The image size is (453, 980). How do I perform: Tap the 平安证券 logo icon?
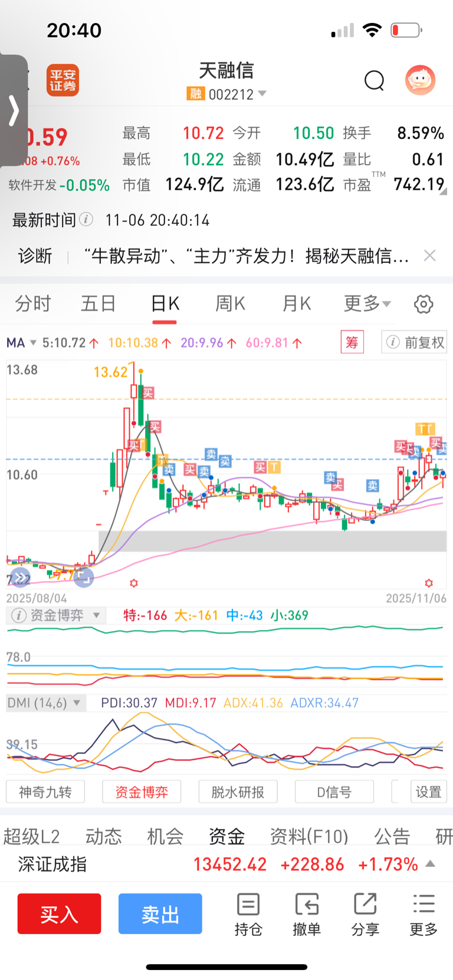click(x=63, y=80)
